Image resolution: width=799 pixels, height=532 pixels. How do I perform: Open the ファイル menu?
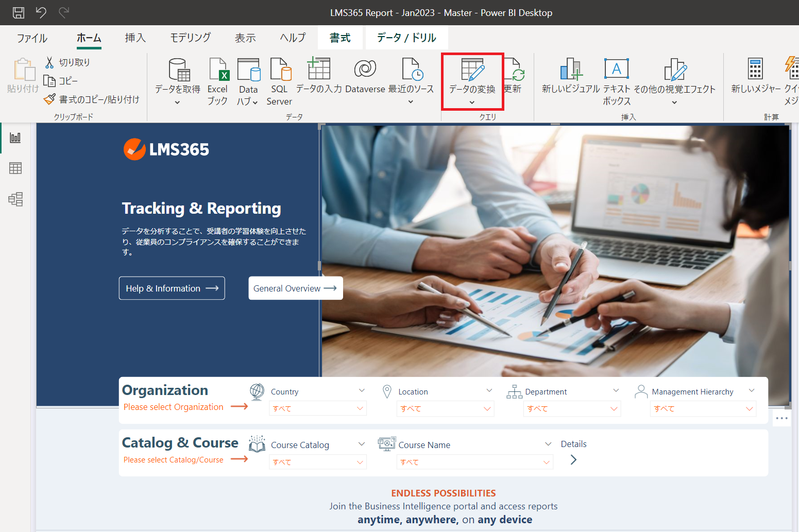click(32, 38)
